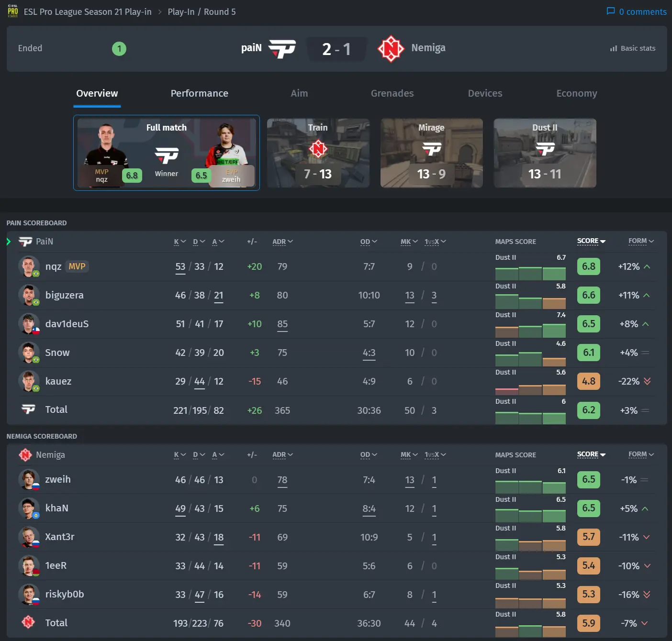Click the MVP badge next to nqz

pos(77,266)
